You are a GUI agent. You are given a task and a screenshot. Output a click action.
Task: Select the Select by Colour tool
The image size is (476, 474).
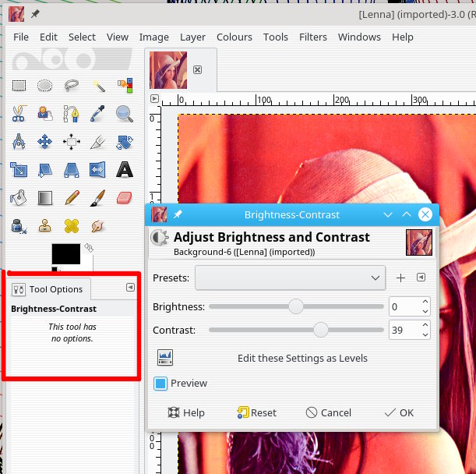pos(125,86)
